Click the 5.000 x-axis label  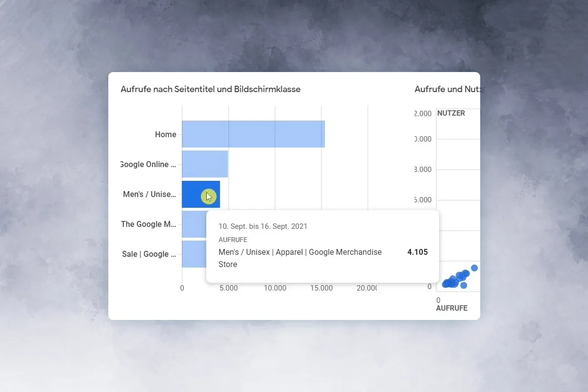[228, 288]
